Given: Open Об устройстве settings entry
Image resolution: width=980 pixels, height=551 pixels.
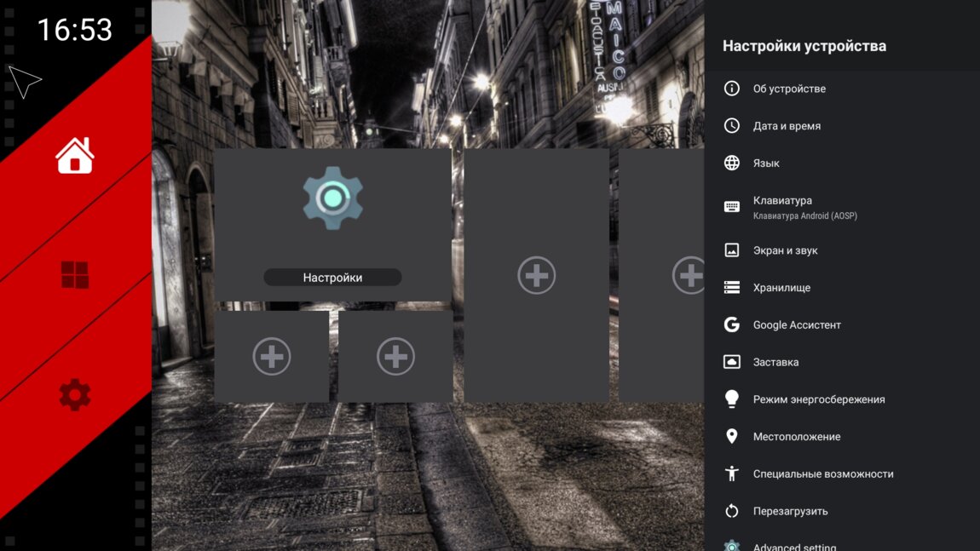Looking at the screenshot, I should tap(789, 89).
